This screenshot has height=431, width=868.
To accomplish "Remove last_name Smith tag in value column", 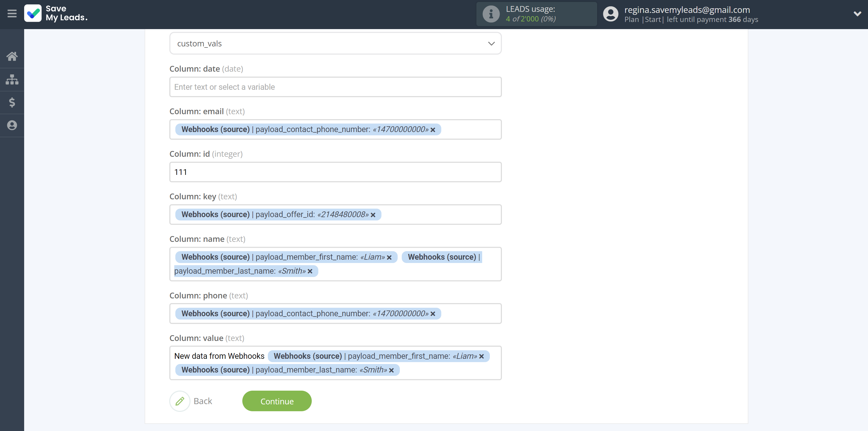I will pos(391,370).
